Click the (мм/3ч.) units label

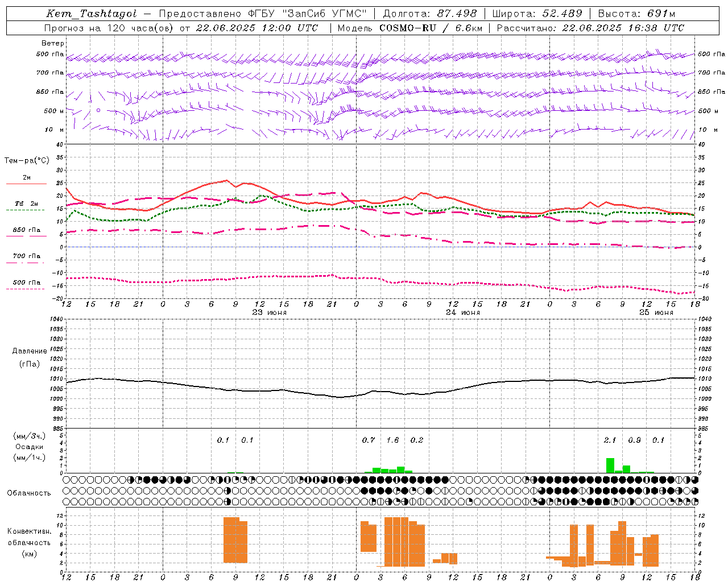[x=30, y=436]
